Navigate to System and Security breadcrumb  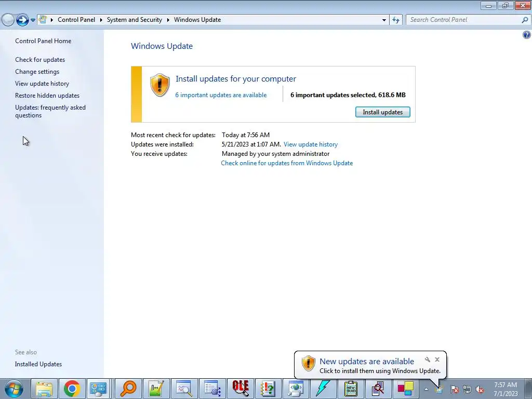tap(135, 20)
